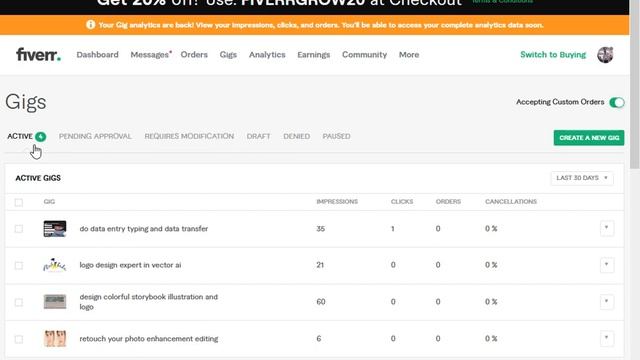This screenshot has width=640, height=360.
Task: Go to Dashboard in navigation
Action: (x=98, y=55)
